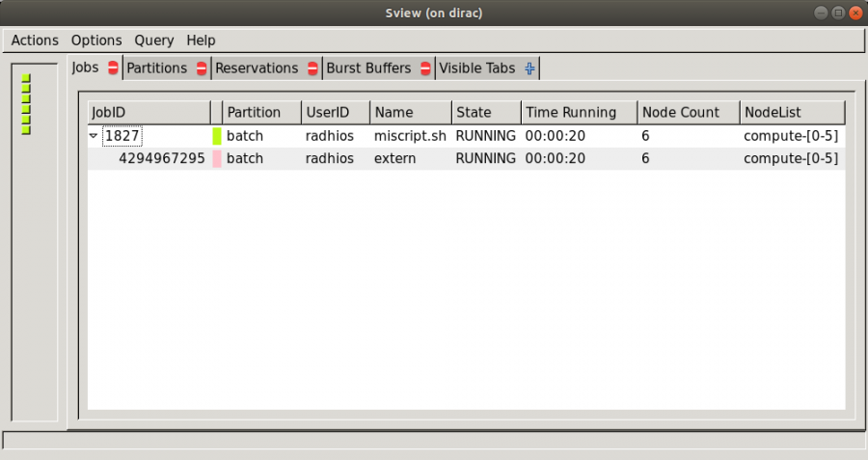Switch to the Reservations tab
The width and height of the screenshot is (868, 460).
point(257,68)
